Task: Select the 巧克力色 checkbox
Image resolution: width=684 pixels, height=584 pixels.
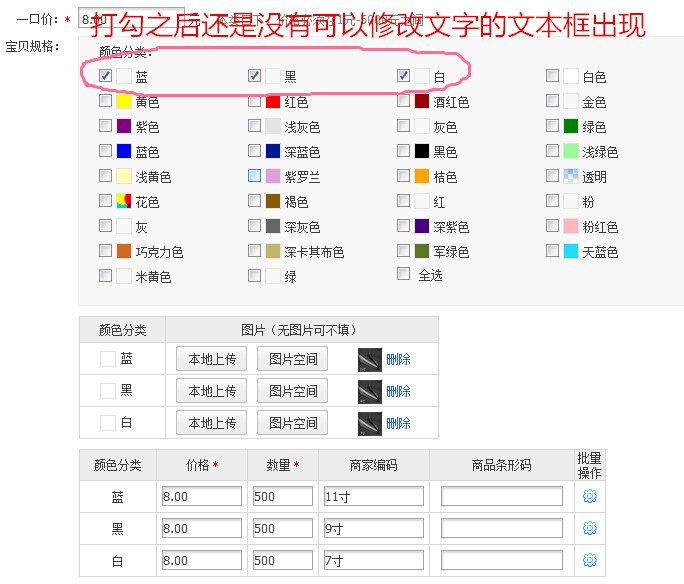Action: (x=106, y=251)
